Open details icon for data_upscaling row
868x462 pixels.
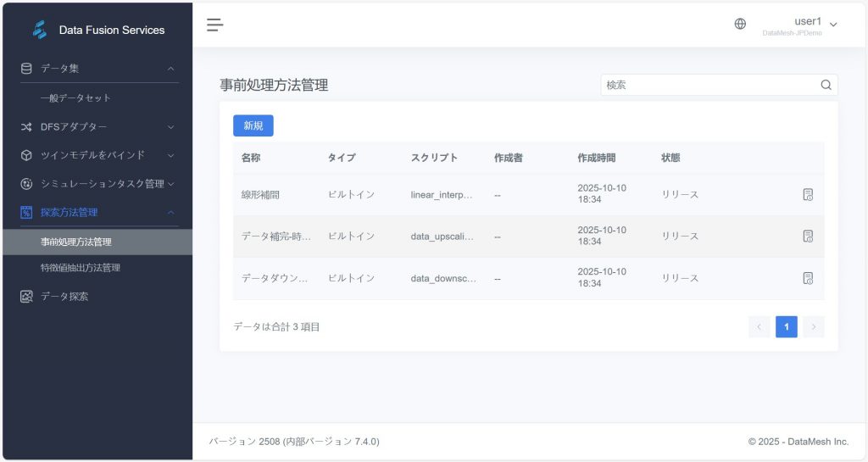coord(808,237)
